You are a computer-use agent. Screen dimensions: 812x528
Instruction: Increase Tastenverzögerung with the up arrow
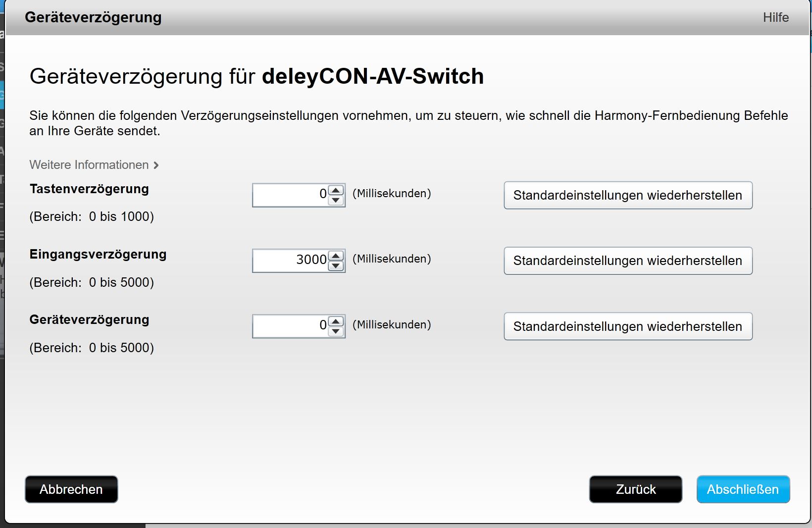click(x=336, y=190)
